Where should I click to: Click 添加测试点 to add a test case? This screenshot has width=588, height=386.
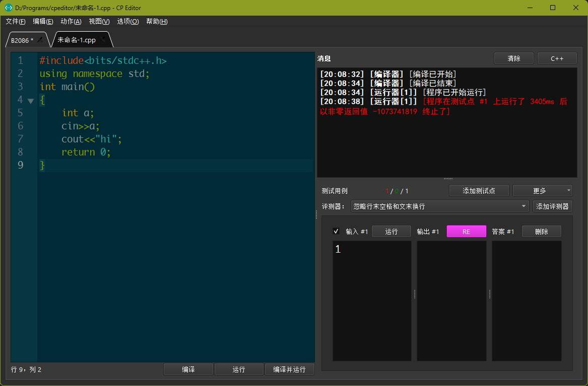pos(479,191)
